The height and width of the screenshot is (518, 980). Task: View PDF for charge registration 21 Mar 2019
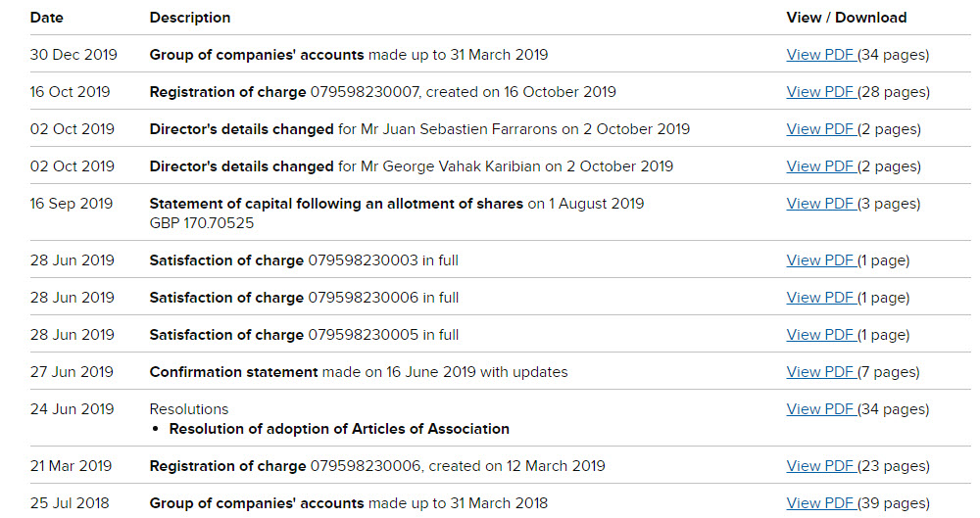click(x=820, y=465)
